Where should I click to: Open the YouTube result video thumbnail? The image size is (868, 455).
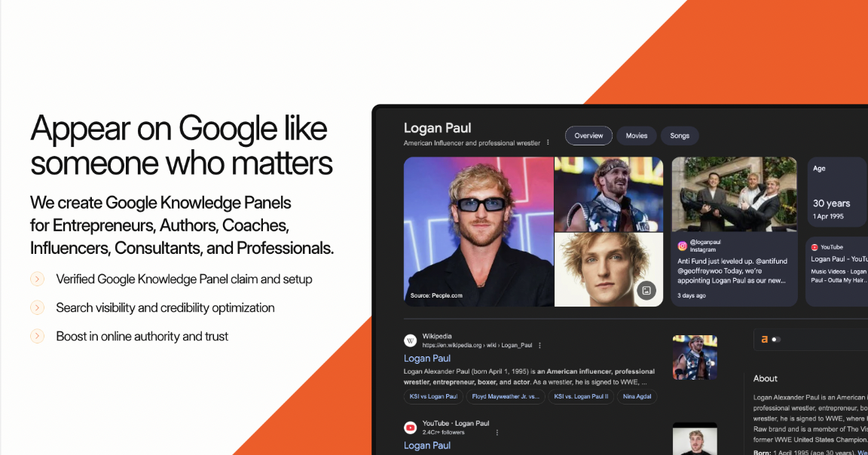(695, 439)
